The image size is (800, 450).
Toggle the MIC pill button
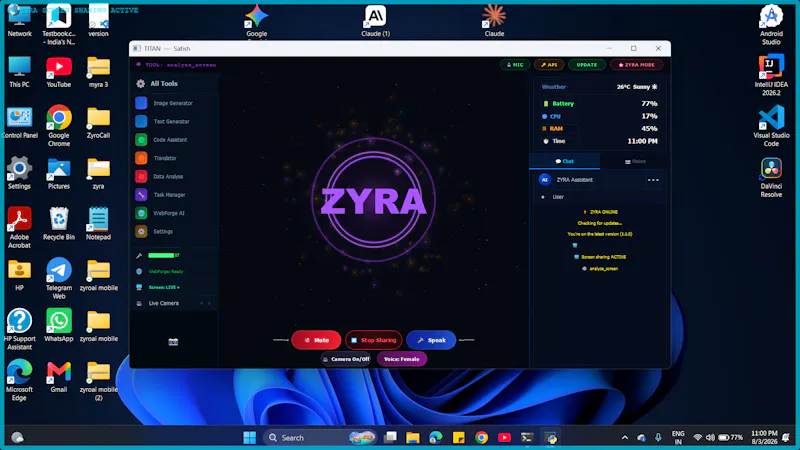514,65
